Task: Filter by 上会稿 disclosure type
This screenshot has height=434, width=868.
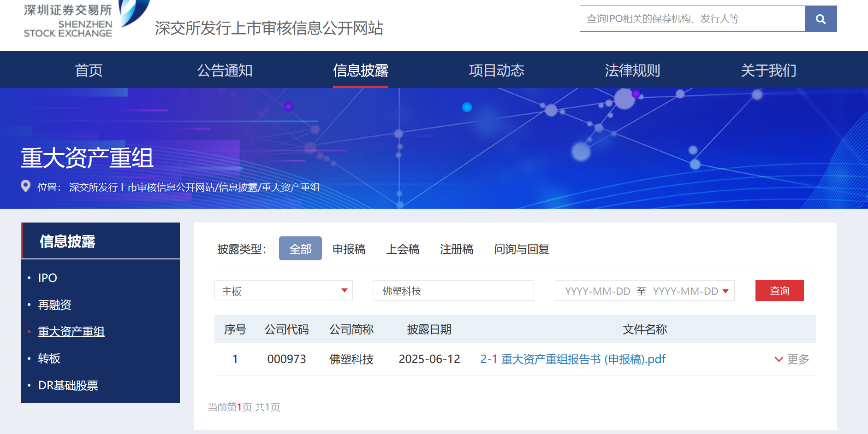Action: point(403,249)
